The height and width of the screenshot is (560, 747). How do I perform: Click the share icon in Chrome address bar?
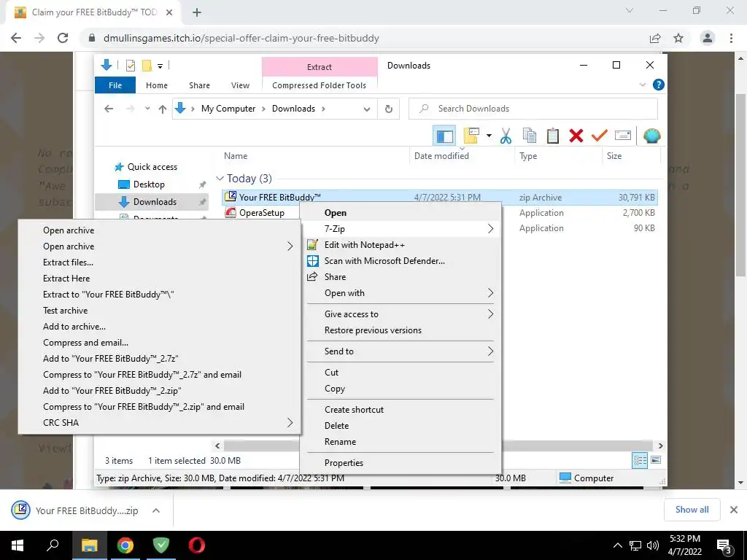(655, 38)
